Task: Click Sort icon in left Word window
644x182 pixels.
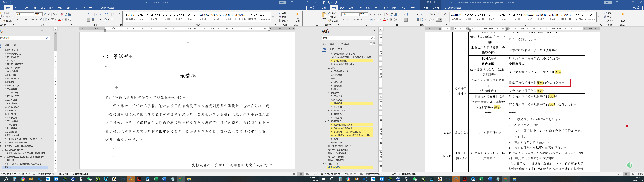Action: [x=114, y=14]
